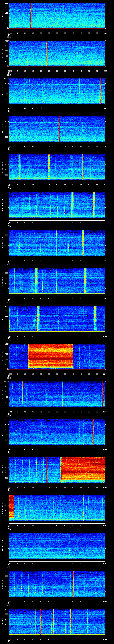
Task: Click the 2:00 end time label
Action: 105,33
